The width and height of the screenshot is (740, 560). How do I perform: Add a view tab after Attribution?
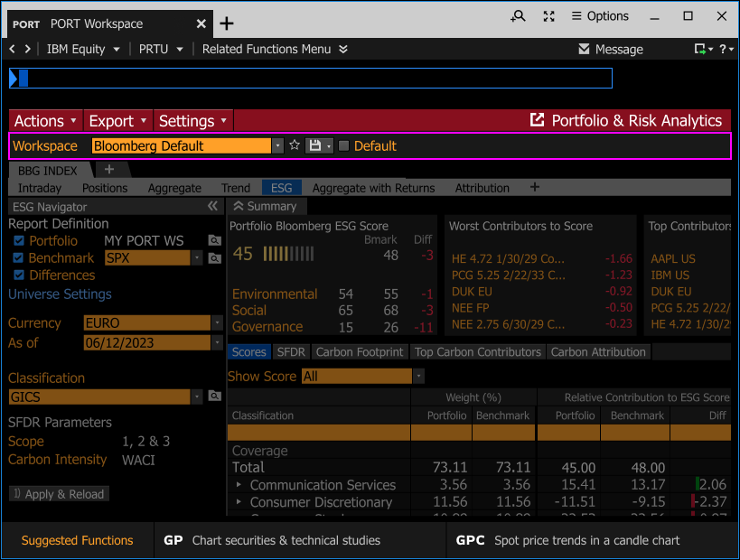[534, 187]
